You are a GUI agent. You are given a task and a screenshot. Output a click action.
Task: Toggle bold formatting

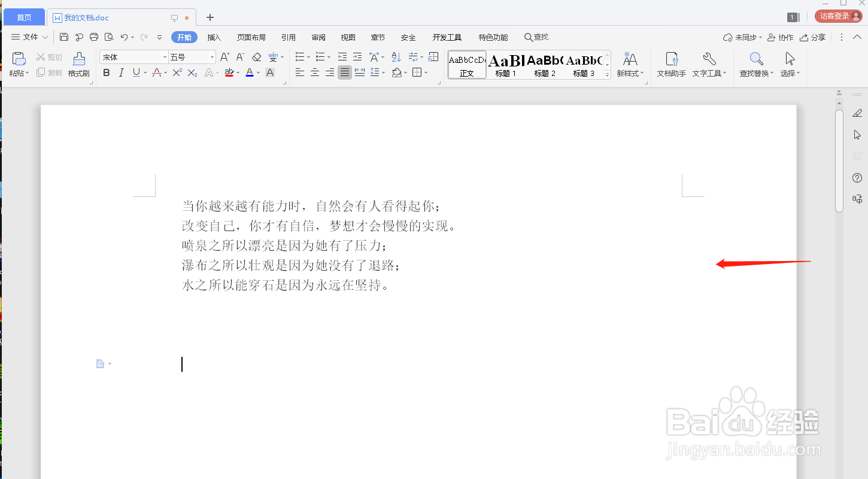(x=106, y=72)
